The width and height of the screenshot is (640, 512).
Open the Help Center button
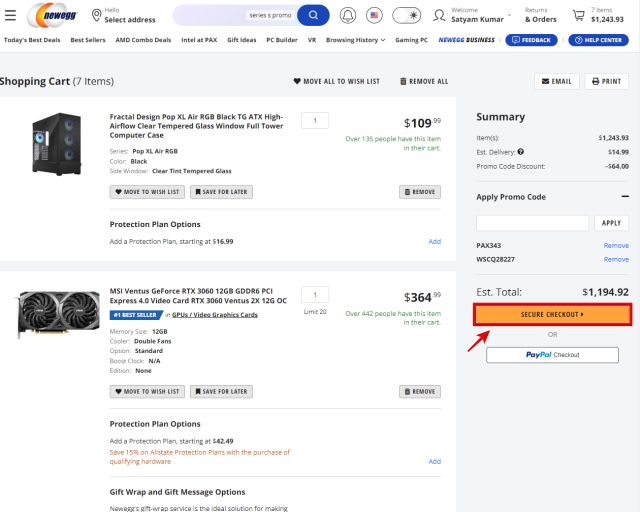(x=598, y=40)
